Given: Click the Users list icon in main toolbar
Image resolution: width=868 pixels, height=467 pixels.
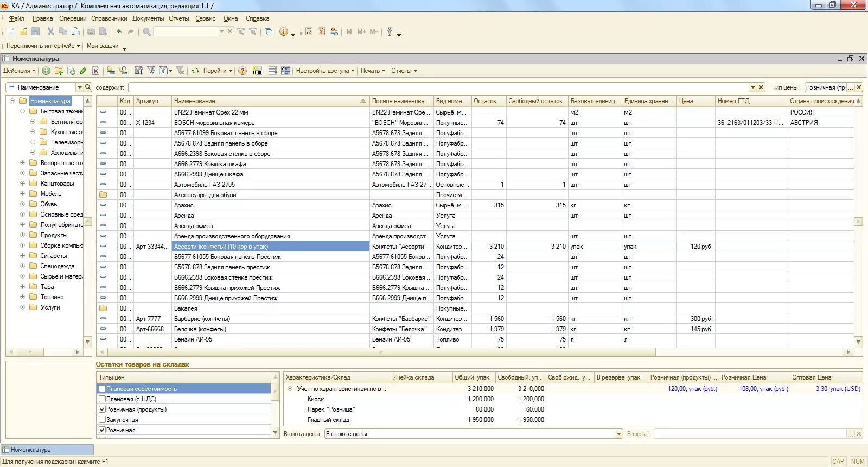Looking at the screenshot, I should pyautogui.click(x=334, y=32).
